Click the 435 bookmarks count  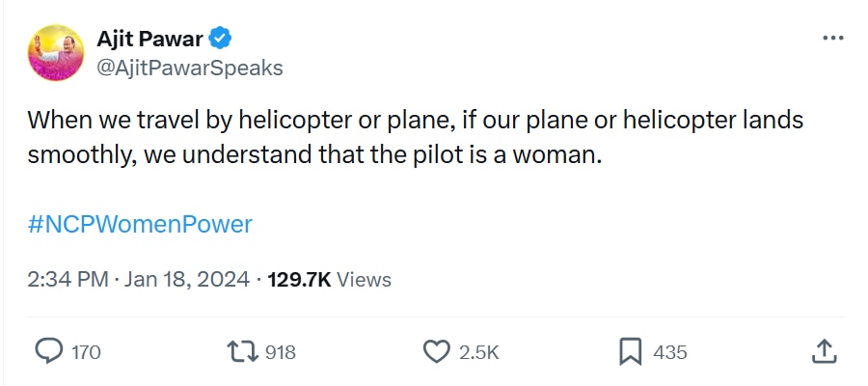pos(670,353)
